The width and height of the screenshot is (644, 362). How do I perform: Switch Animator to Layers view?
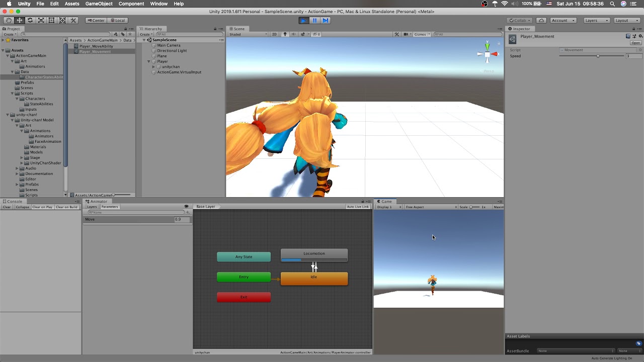pos(92,207)
